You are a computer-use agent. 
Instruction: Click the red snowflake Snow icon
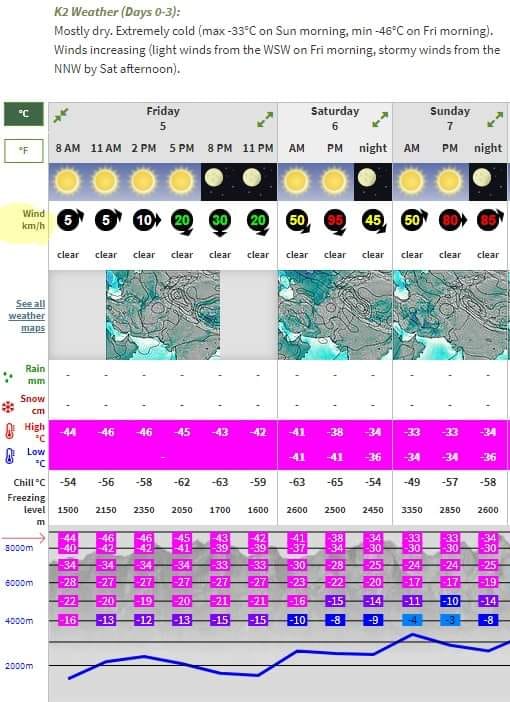pos(8,407)
